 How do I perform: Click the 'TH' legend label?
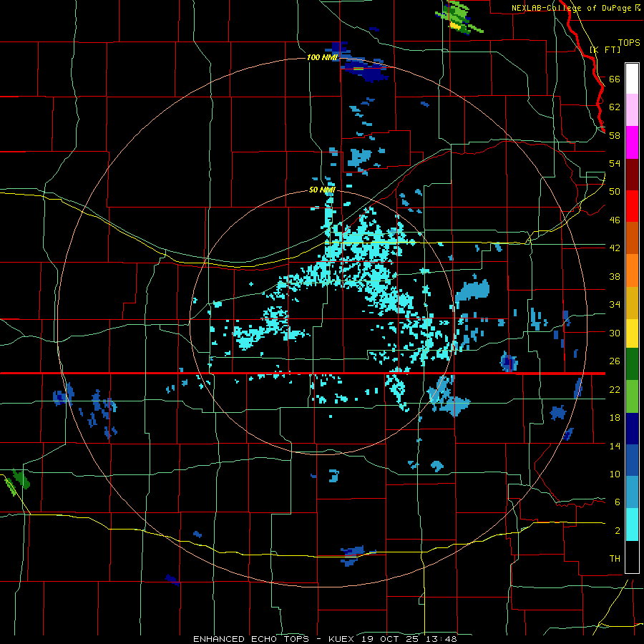(615, 559)
